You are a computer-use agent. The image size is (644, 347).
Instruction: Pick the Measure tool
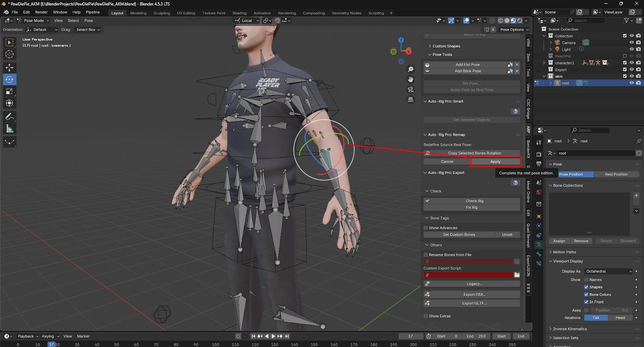pos(10,129)
